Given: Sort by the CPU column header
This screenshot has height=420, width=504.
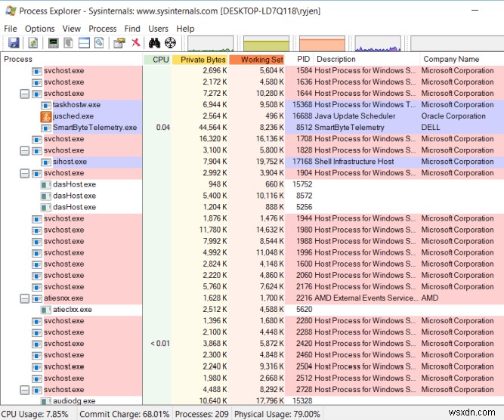Looking at the screenshot, I should 157,60.
